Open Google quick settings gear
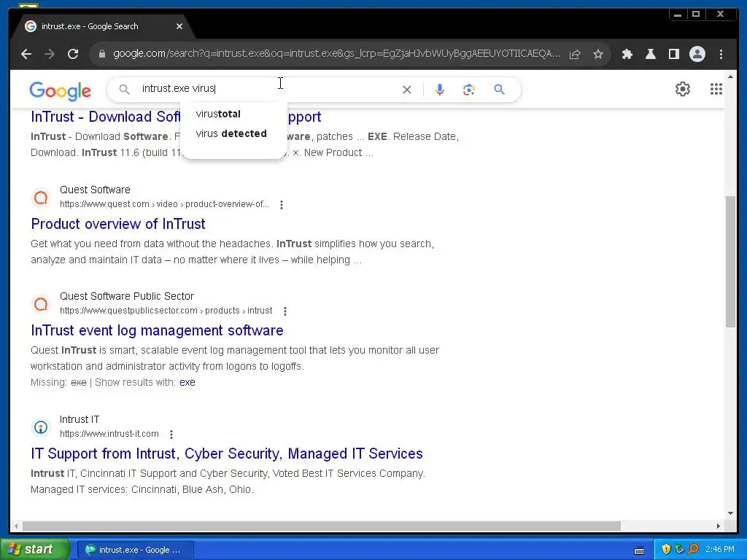Viewport: 747px width, 560px height. pos(682,89)
